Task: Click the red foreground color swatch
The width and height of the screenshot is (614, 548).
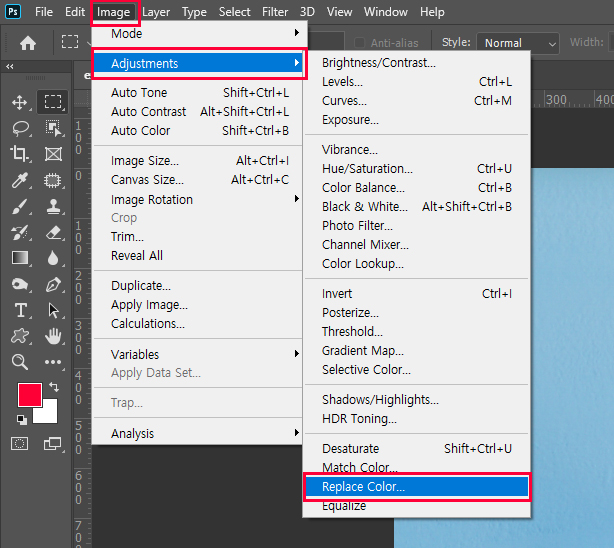Action: 29,394
